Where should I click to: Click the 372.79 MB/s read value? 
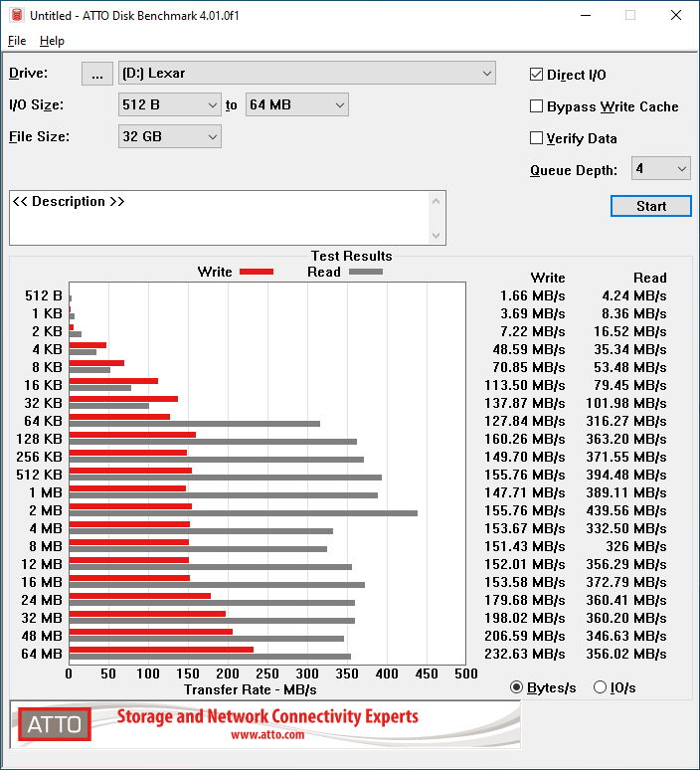click(x=626, y=582)
